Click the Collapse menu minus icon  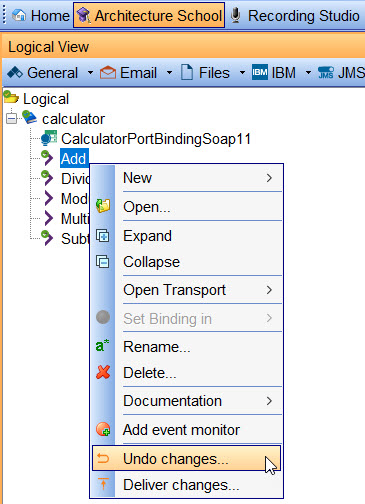point(103,261)
